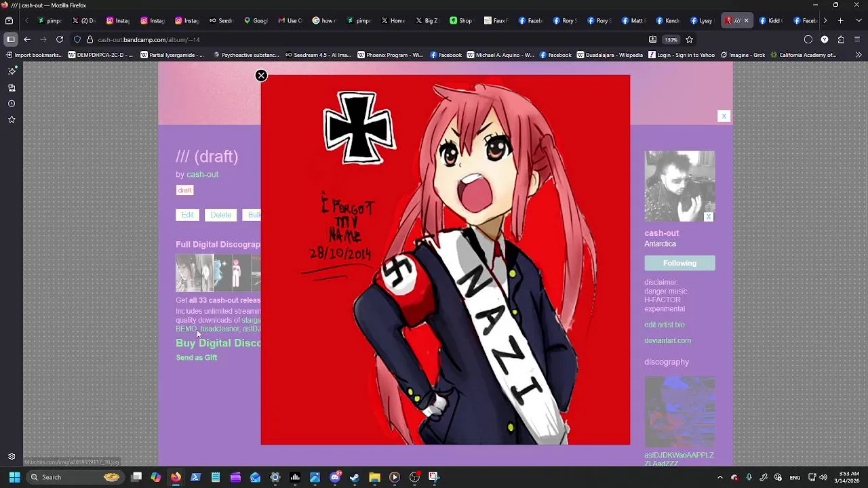
Task: Open the volume speaker tray icon
Action: [x=823, y=477]
